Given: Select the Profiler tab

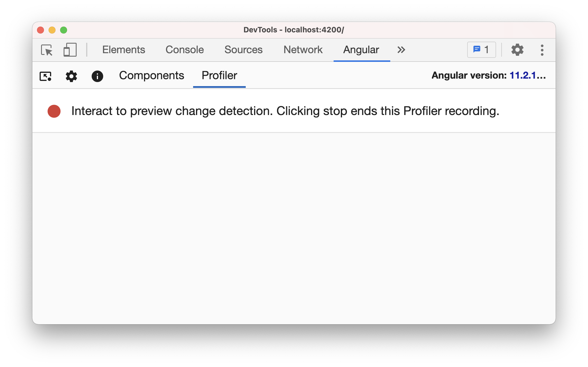Looking at the screenshot, I should [x=219, y=76].
